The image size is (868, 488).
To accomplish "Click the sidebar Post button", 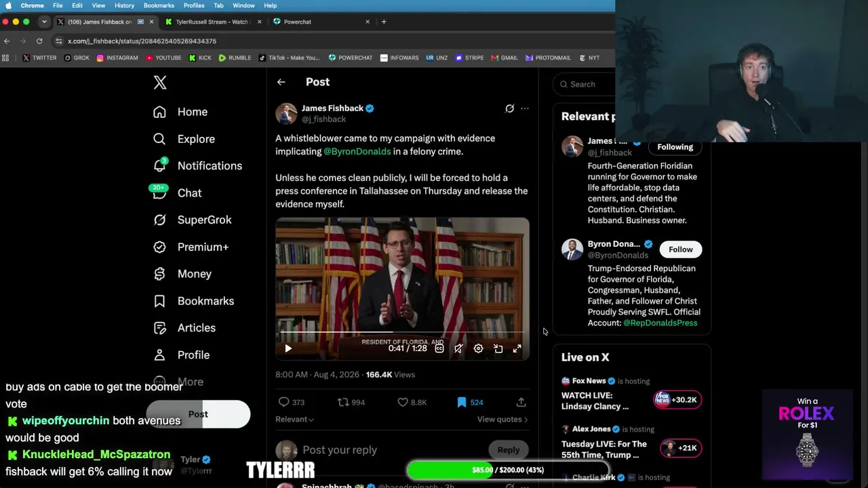I will point(198,414).
